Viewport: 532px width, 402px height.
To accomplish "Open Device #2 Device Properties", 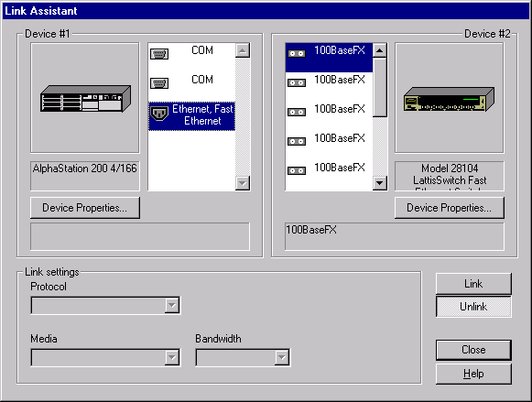I will [450, 208].
